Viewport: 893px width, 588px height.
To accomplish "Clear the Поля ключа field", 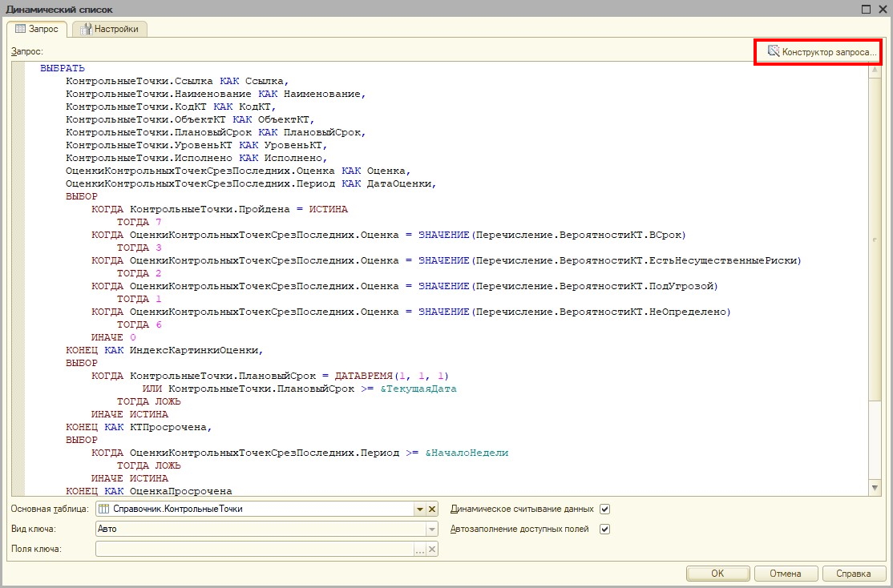I will tap(432, 550).
